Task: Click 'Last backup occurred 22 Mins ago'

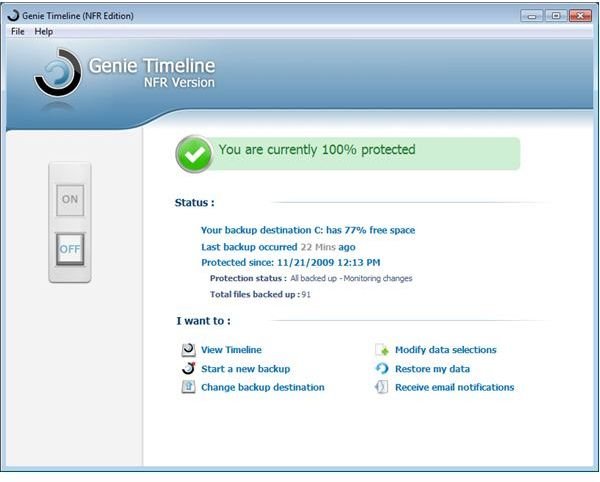Action: point(278,247)
